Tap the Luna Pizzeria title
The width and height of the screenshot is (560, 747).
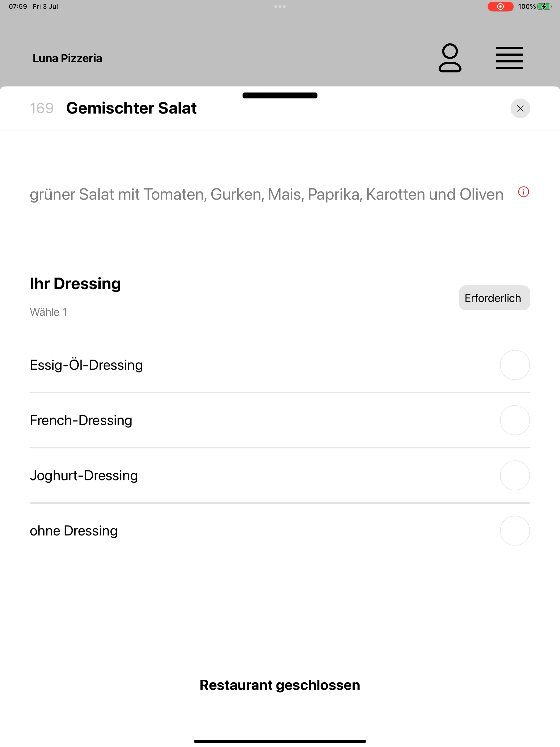[x=67, y=58]
